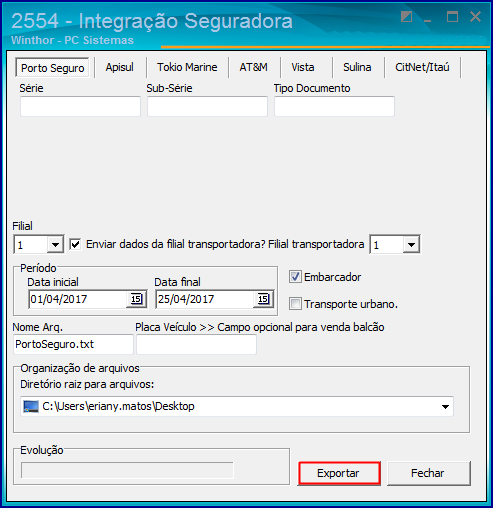Click the Período group label
The height and width of the screenshot is (508, 493).
(38, 268)
